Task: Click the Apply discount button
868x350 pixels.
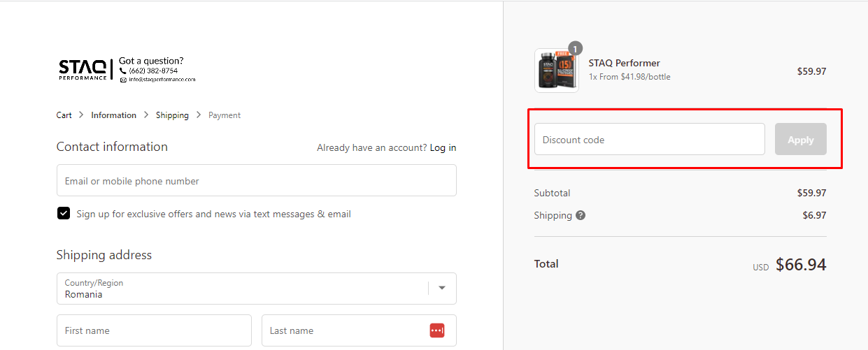Action: (x=801, y=139)
